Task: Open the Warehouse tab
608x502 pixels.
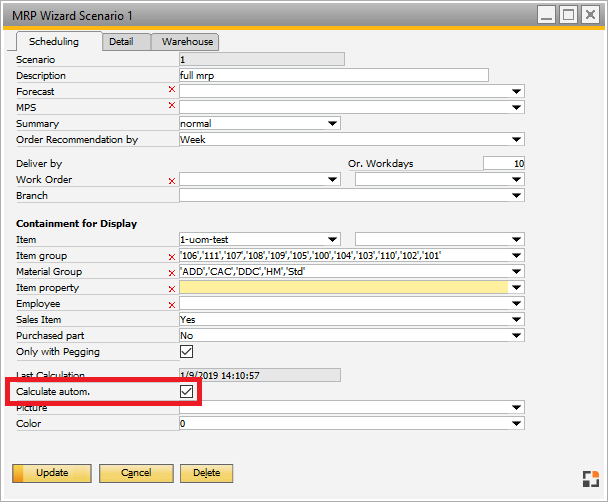Action: (187, 42)
